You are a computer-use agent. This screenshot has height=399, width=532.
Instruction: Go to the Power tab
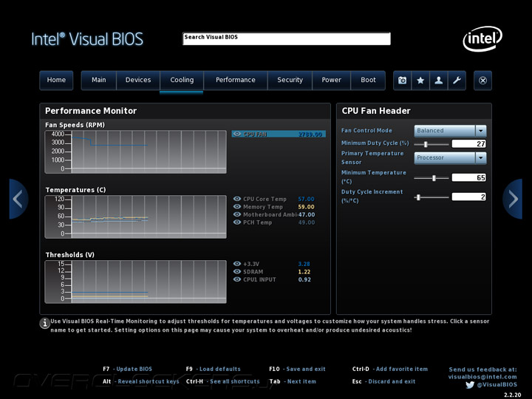(x=331, y=80)
